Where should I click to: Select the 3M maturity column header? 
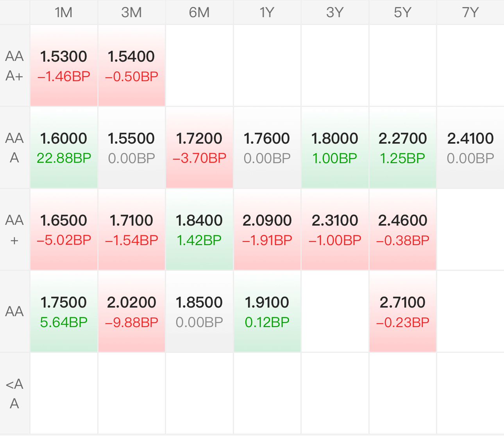131,12
